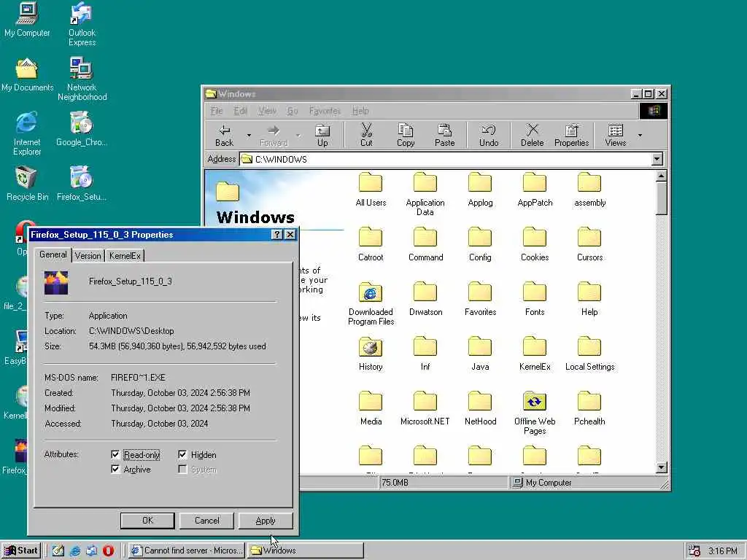The image size is (747, 560).
Task: Select the Offline Web Pages folder
Action: (x=535, y=413)
